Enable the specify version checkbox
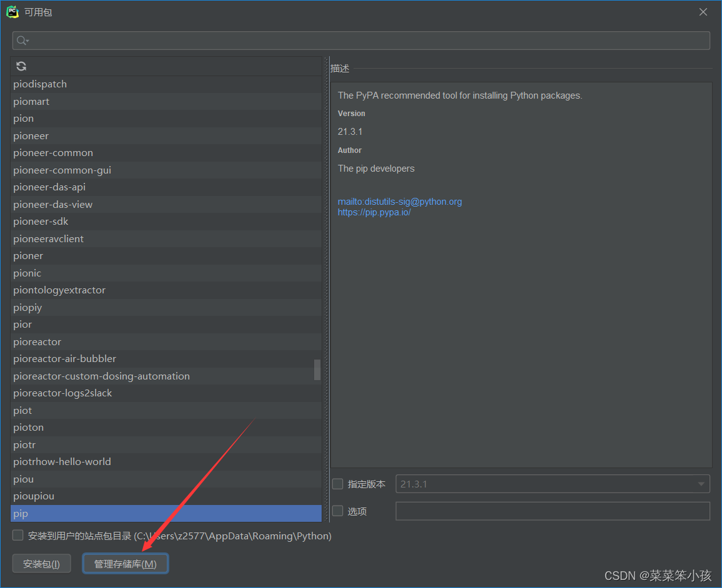 [x=337, y=484]
